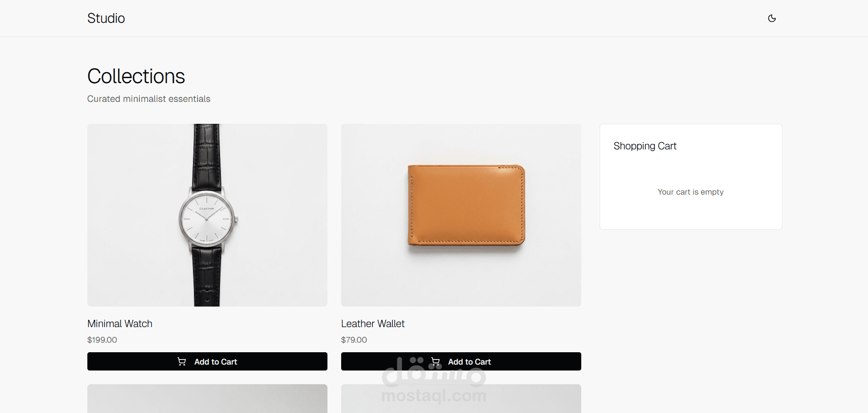Click the mostaql.com watermark text
The image size is (868, 413).
[x=434, y=395]
